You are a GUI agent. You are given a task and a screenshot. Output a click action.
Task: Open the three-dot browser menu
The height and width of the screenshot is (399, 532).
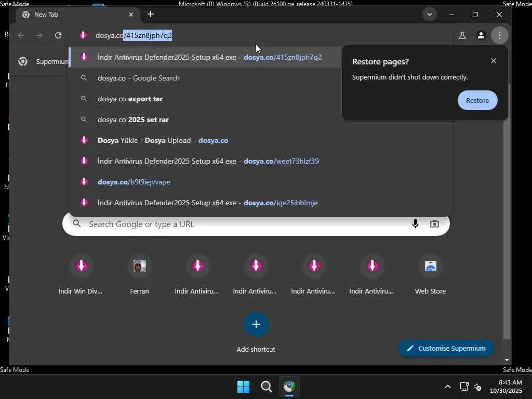click(499, 35)
